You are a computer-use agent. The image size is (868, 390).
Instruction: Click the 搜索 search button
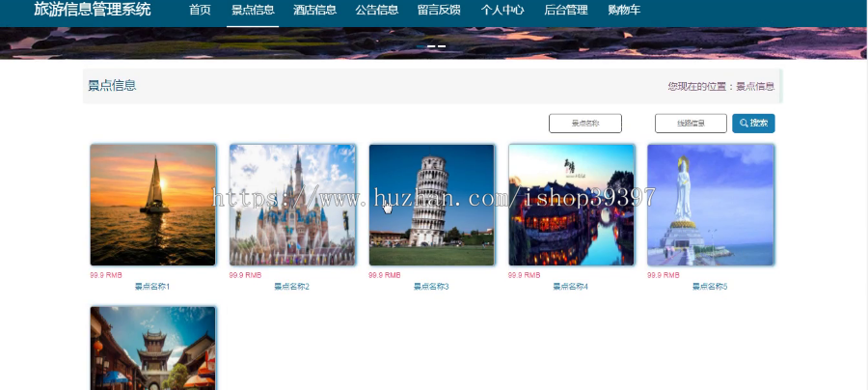pos(753,124)
